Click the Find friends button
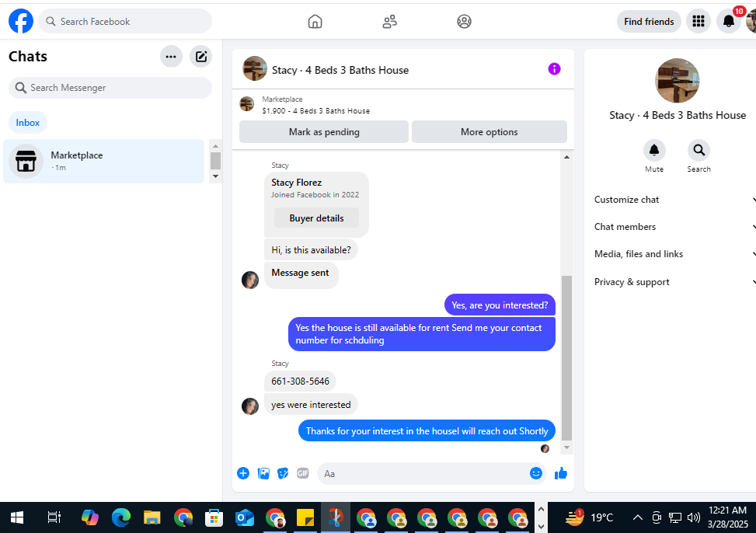756x533 pixels. point(649,21)
